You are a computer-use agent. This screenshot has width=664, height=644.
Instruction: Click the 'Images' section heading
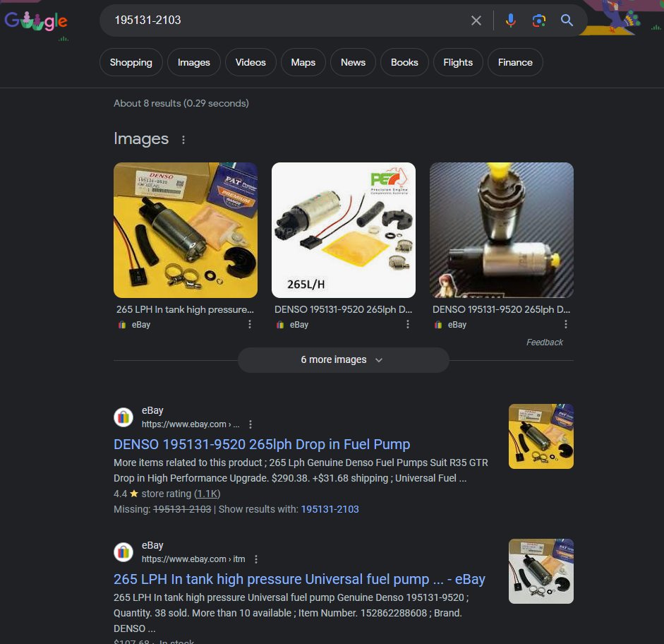tap(141, 139)
